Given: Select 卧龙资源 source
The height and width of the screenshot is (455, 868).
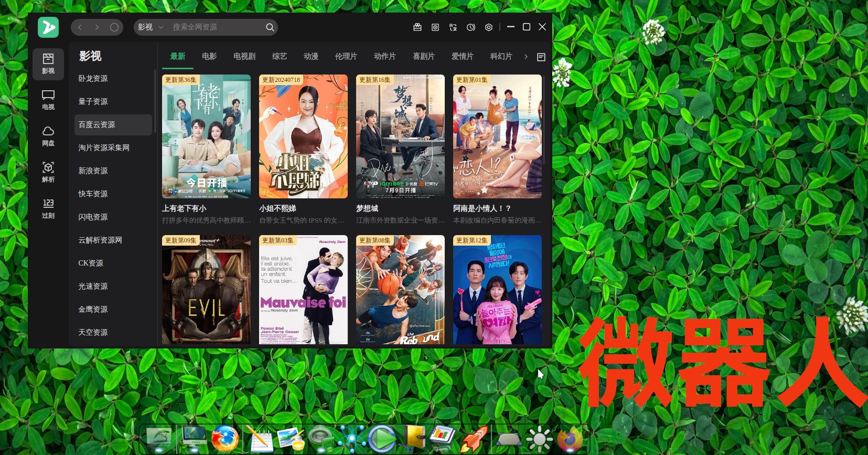Looking at the screenshot, I should point(113,79).
